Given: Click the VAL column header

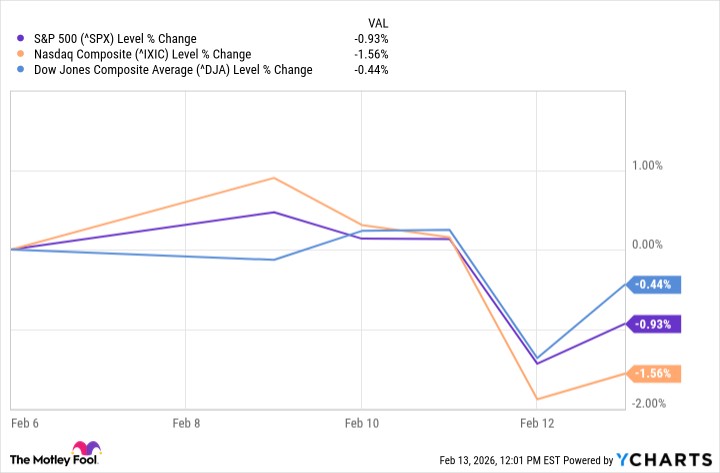Looking at the screenshot, I should [x=378, y=20].
